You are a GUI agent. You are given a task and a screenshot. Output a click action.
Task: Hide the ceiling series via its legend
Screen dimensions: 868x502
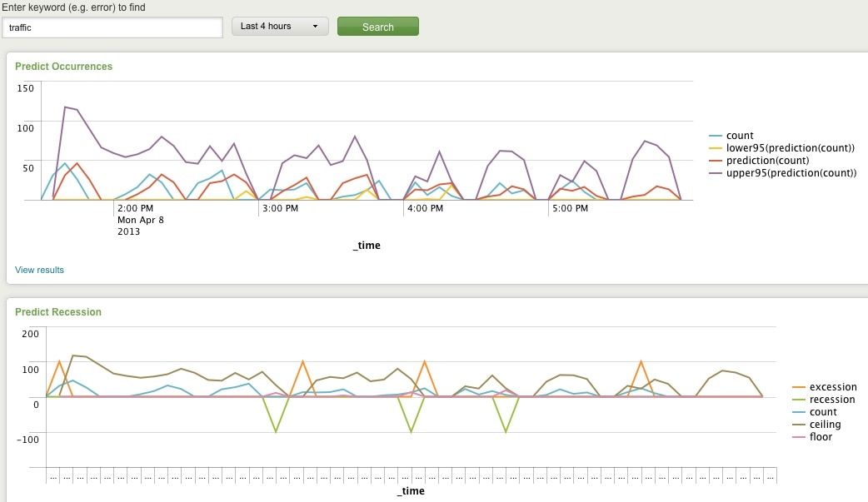(x=825, y=425)
